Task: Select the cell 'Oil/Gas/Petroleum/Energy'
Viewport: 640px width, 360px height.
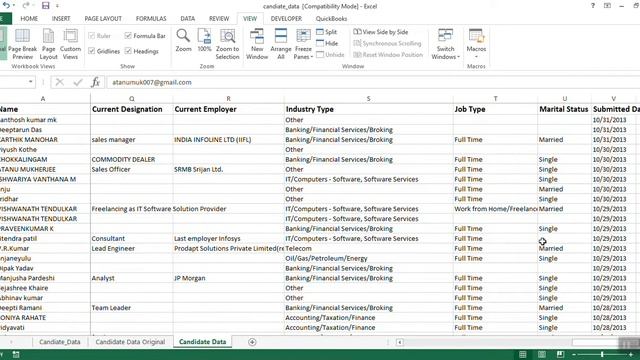Action: [368, 258]
